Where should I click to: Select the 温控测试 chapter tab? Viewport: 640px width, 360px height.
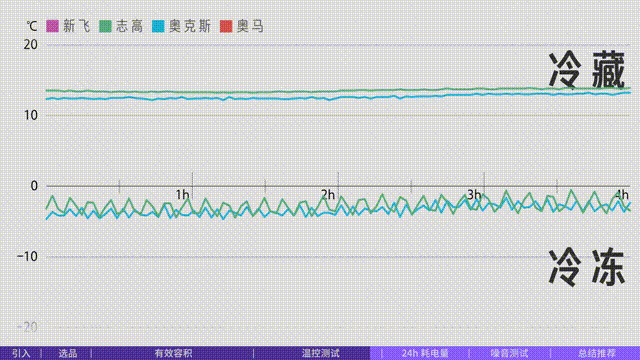[321, 353]
